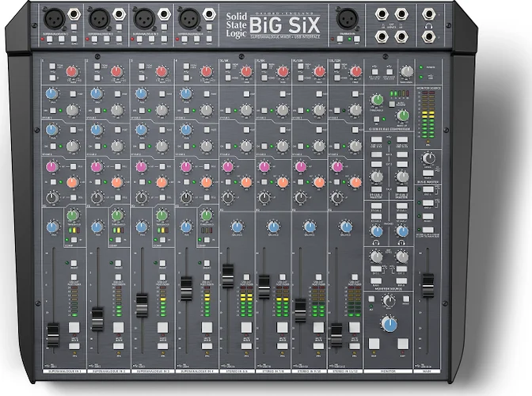Click the green bus compressor makeup knob
This screenshot has width=532, height=396.
[403, 116]
